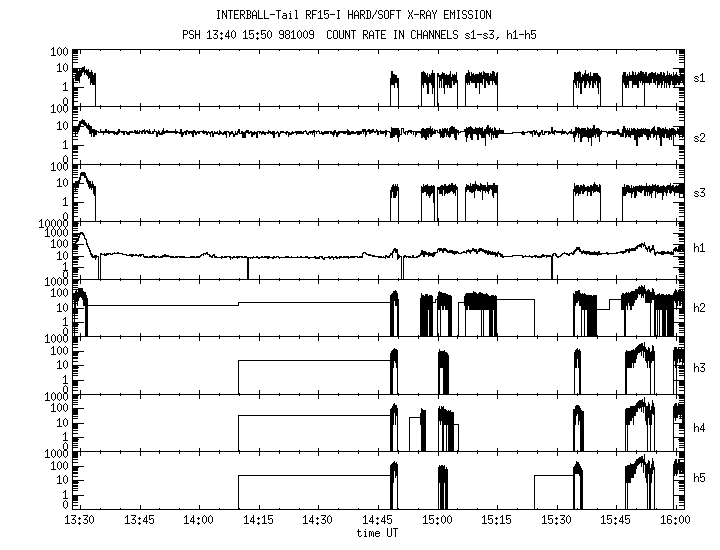The width and height of the screenshot is (720, 550).
Task: Click the "time UT" axis title
Action: tap(377, 533)
